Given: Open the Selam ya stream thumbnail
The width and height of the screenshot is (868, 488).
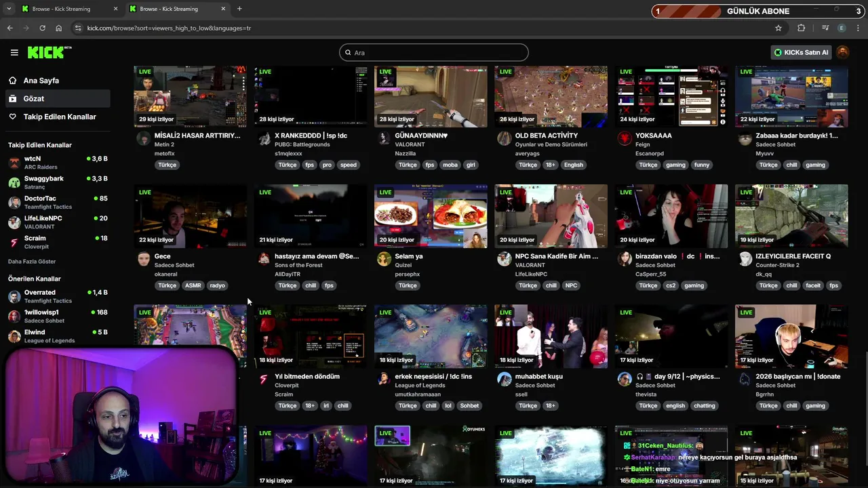Looking at the screenshot, I should [x=431, y=216].
